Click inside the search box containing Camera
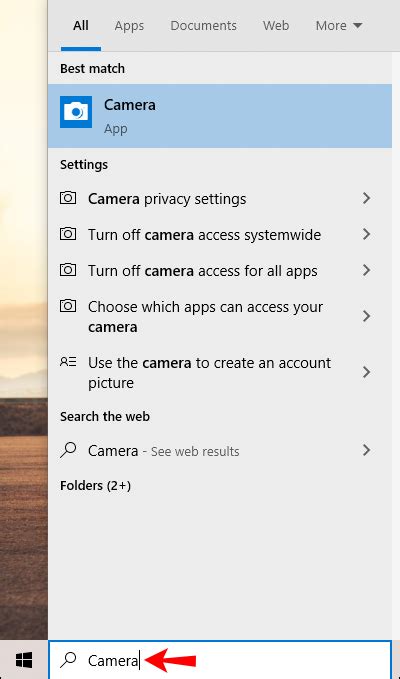Viewport: 400px width, 679px height. pyautogui.click(x=220, y=660)
